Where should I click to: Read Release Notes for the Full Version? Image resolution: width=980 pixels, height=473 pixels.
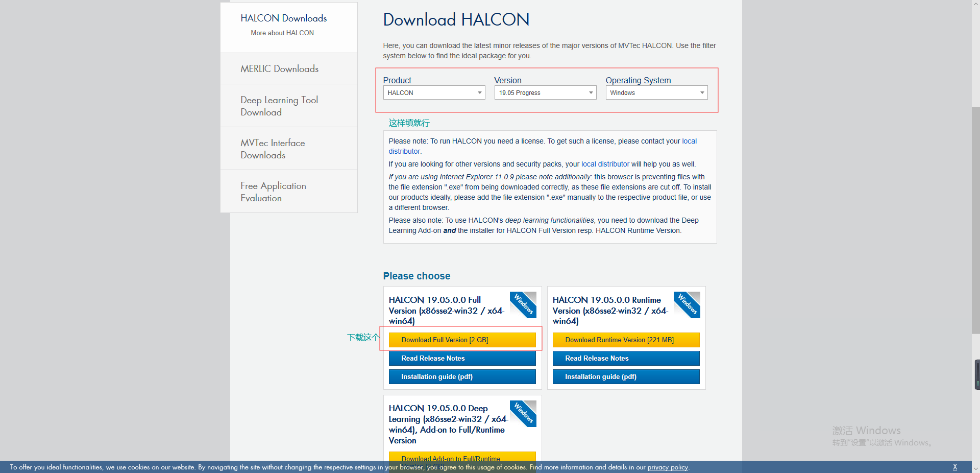(x=462, y=358)
